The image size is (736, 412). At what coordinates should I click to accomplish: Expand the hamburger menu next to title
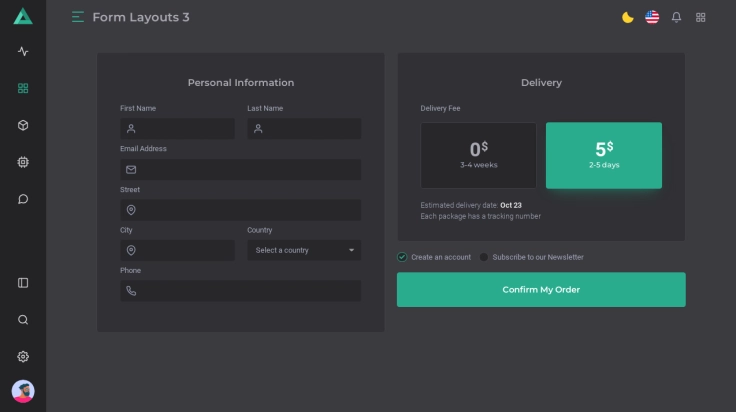pyautogui.click(x=78, y=17)
